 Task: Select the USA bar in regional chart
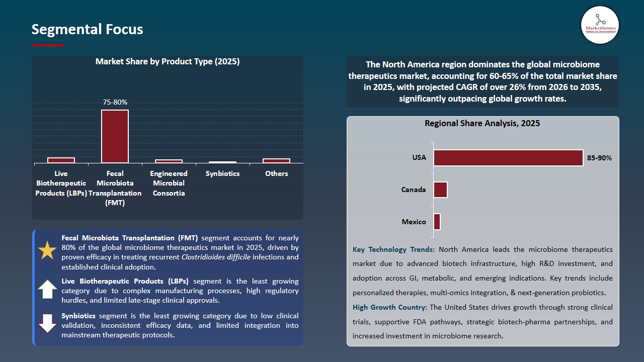508,158
